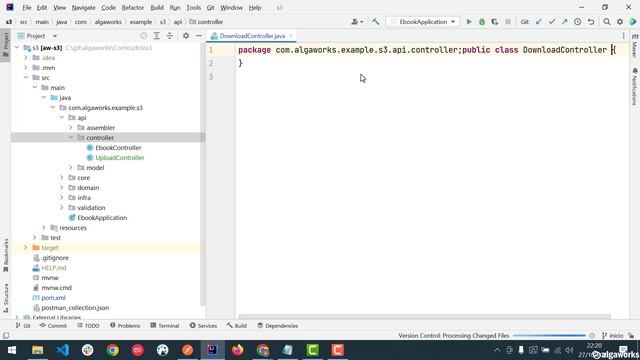Open the Dependencies tool window button
Screen dimensions: 640x360
tap(278, 325)
